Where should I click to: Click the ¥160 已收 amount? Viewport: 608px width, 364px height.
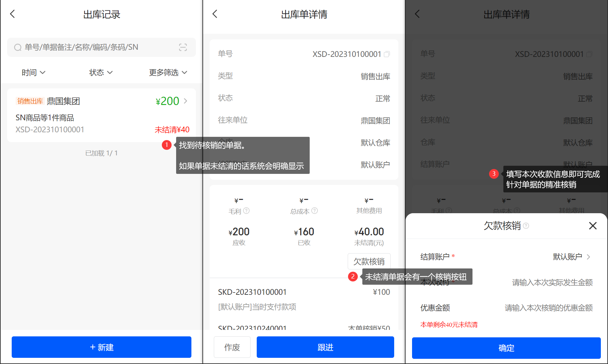pyautogui.click(x=304, y=232)
